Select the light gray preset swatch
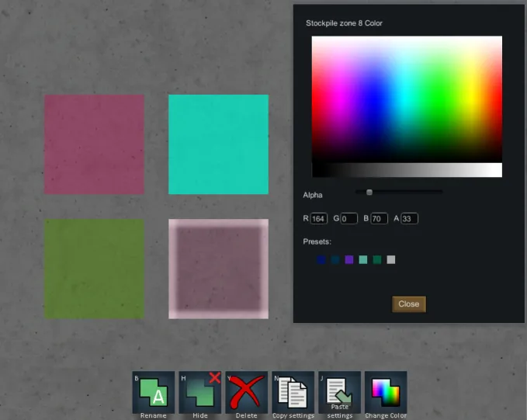Screen dimensions: 527x420 point(391,260)
